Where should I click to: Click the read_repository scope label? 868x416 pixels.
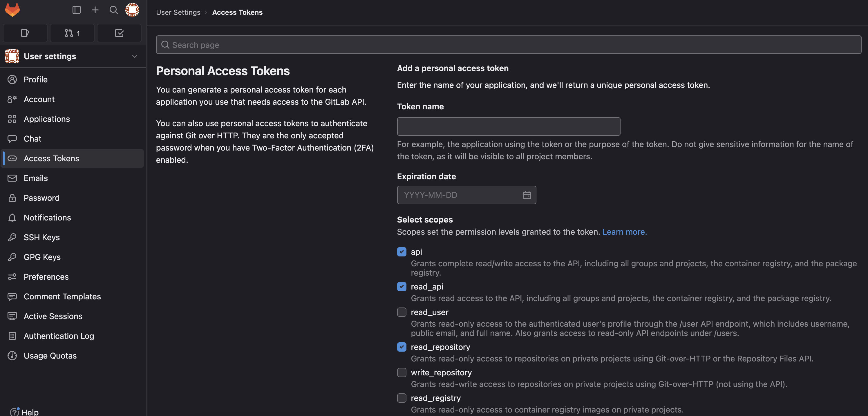[x=440, y=347]
